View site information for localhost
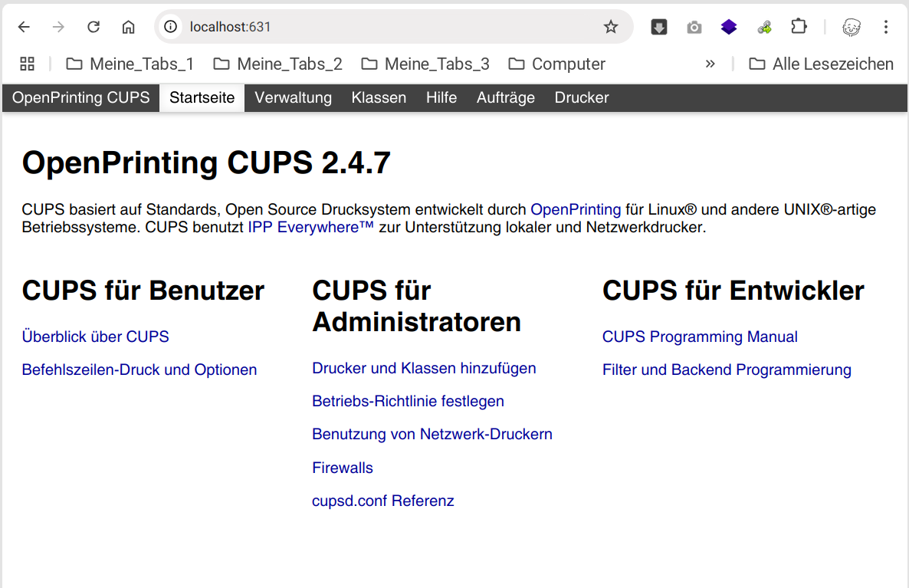This screenshot has width=909, height=588. (x=170, y=27)
